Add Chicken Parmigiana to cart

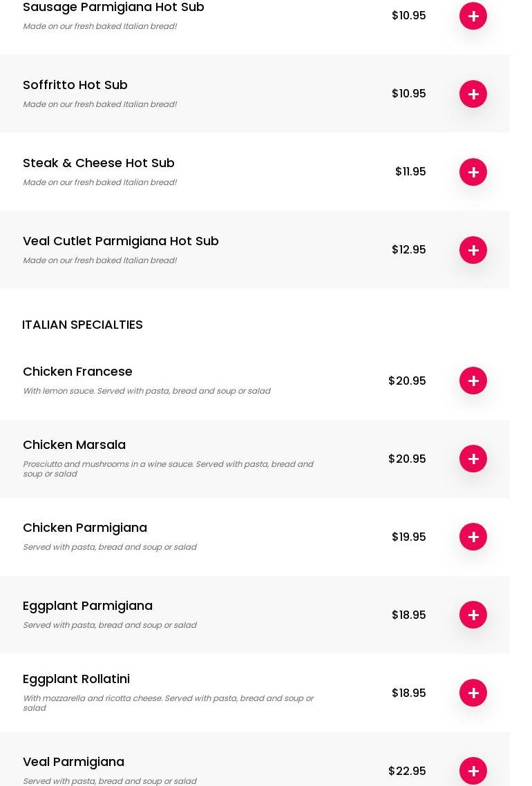473,537
